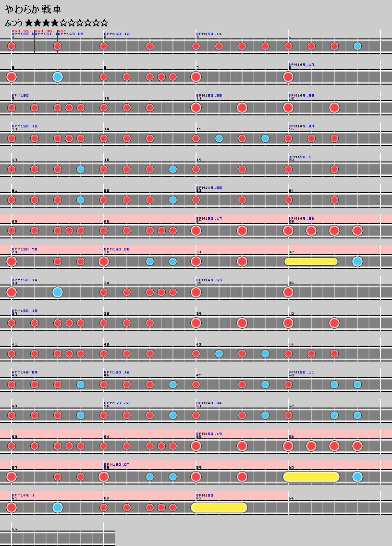Click the blue note ending measure 4
392x546 pixels.
point(357,46)
